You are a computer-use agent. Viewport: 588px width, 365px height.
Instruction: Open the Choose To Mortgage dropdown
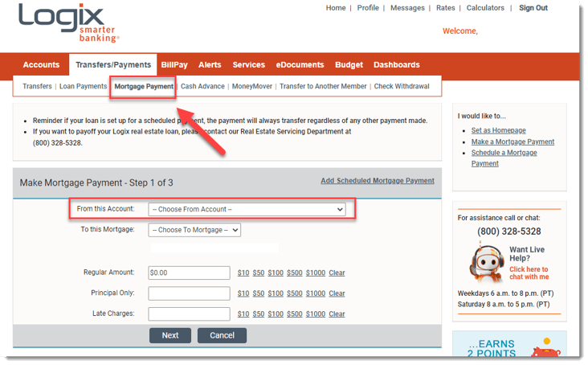(194, 230)
